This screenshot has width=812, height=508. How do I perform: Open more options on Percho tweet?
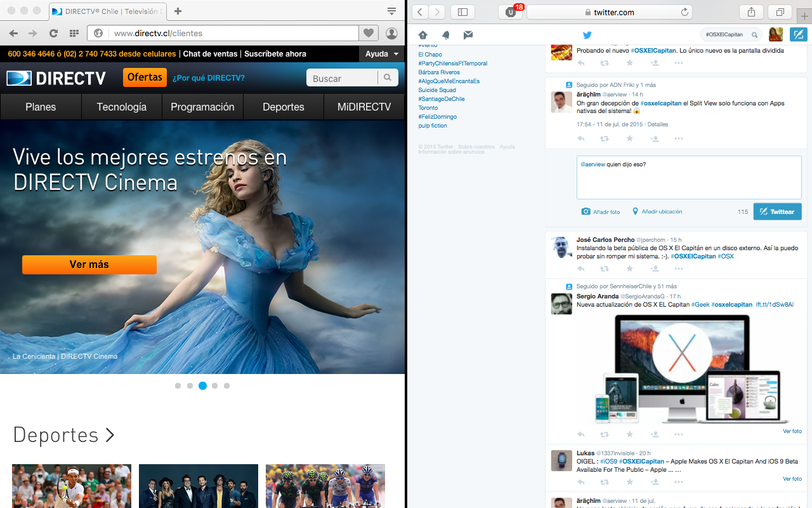click(678, 269)
